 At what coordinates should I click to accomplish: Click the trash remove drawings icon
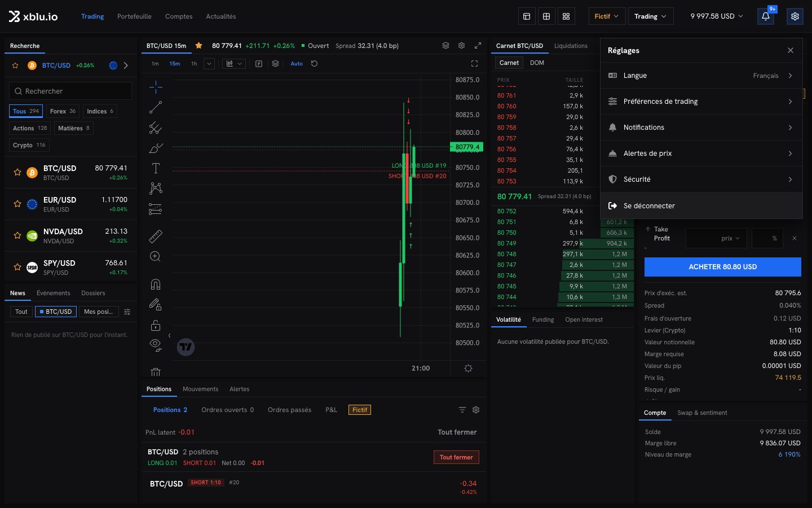(x=156, y=372)
